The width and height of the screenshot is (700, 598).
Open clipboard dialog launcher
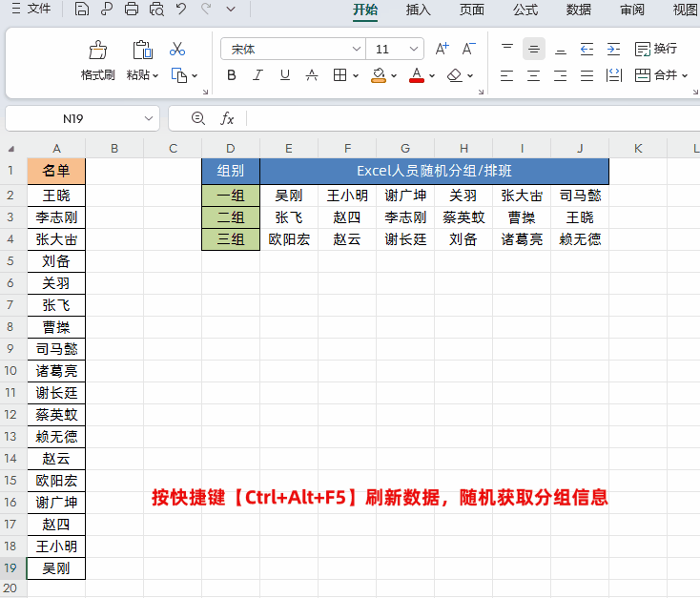205,92
